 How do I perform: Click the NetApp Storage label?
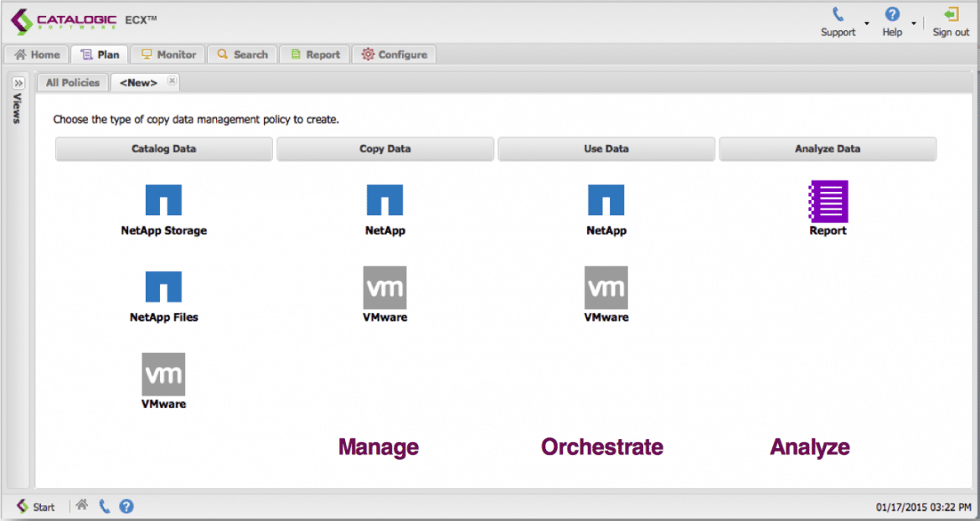click(163, 230)
